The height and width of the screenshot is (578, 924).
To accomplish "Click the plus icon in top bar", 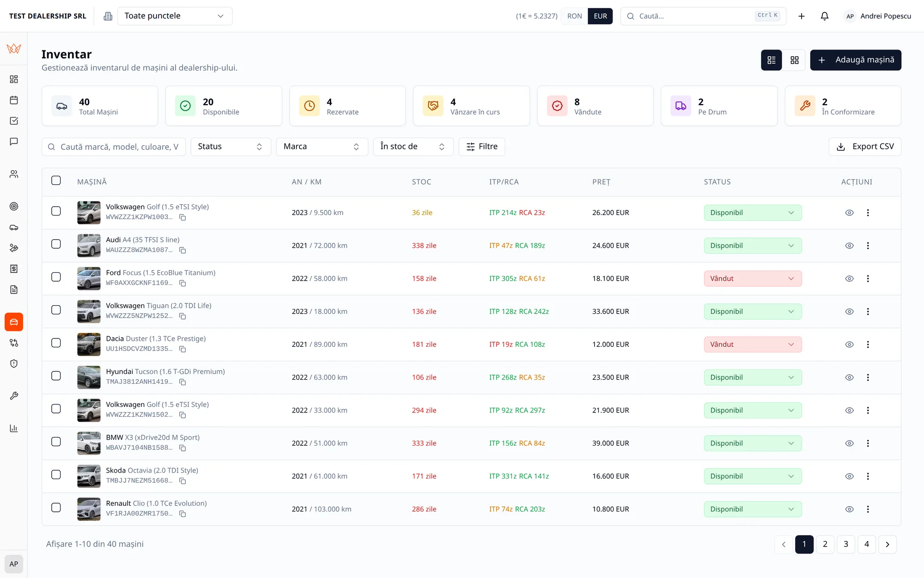I will point(802,16).
